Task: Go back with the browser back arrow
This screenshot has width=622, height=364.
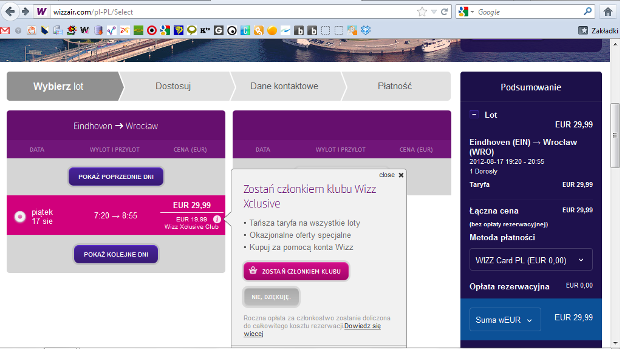Action: tap(10, 12)
